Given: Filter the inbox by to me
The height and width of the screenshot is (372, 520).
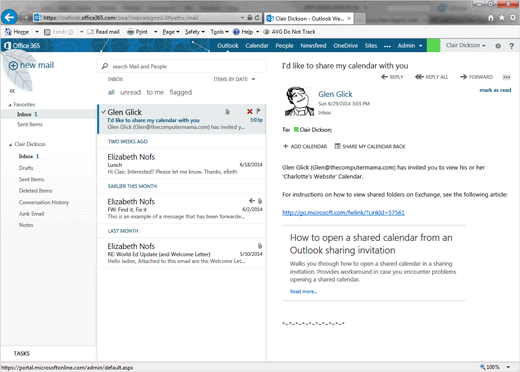Looking at the screenshot, I should (x=155, y=92).
